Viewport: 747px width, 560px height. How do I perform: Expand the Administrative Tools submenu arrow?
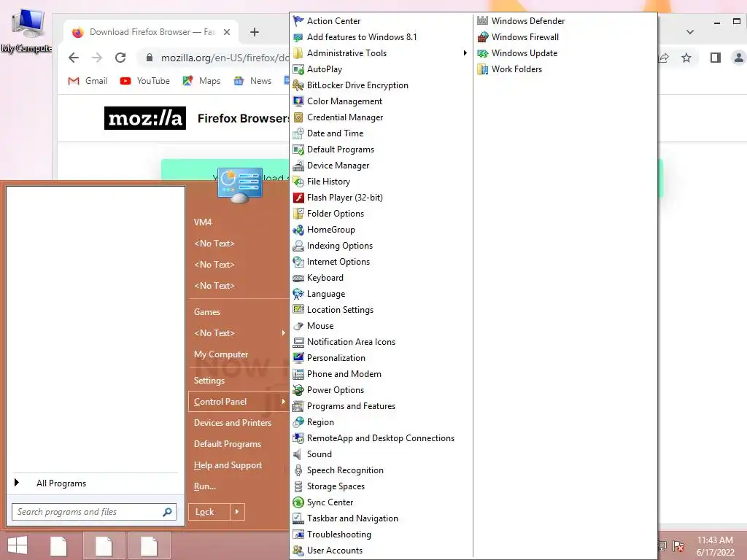(465, 52)
